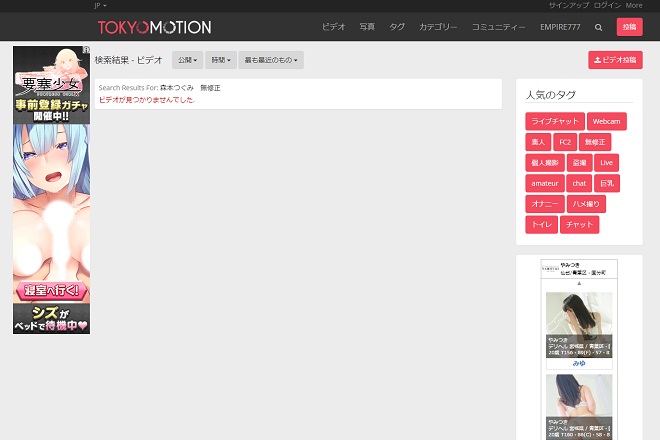Click the EMPIRE777 navigation link

[x=560, y=27]
